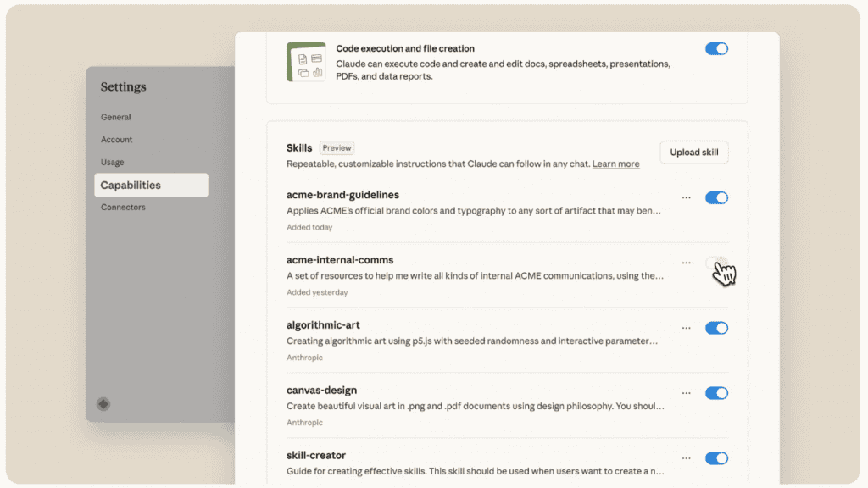Open more options for skill-creator skill
The height and width of the screenshot is (488, 868).
click(687, 458)
